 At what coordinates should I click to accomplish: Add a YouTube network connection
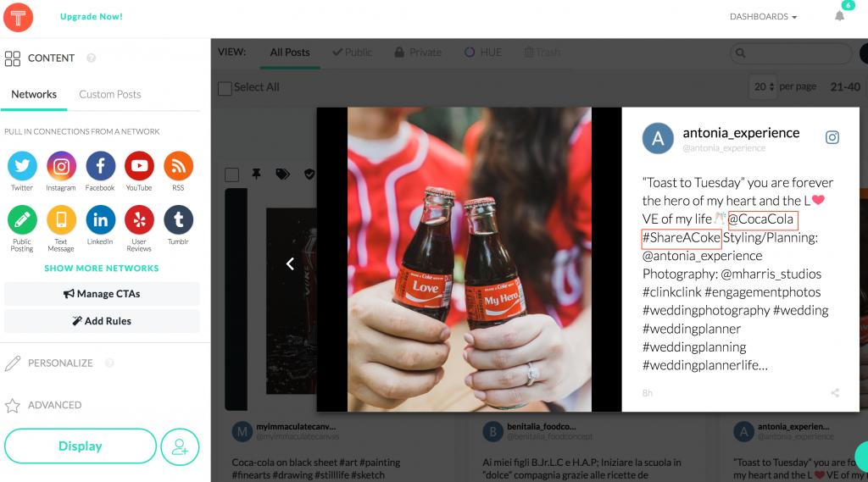coord(139,166)
